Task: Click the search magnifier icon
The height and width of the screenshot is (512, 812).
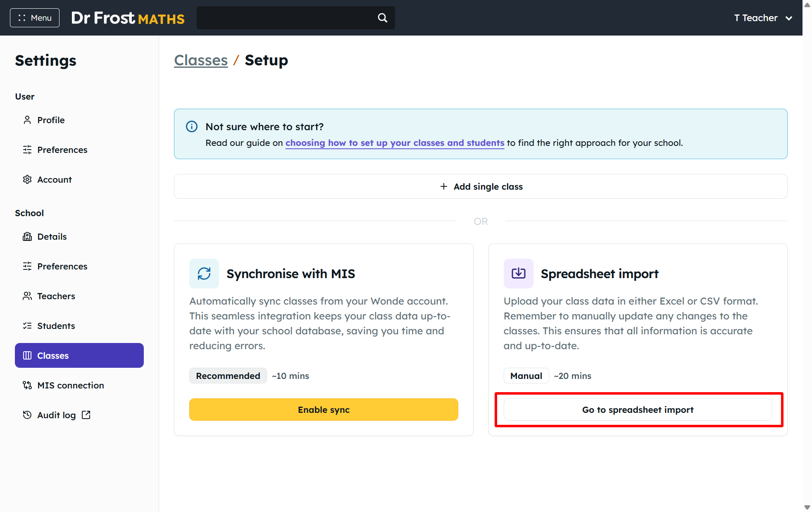Action: click(x=383, y=18)
